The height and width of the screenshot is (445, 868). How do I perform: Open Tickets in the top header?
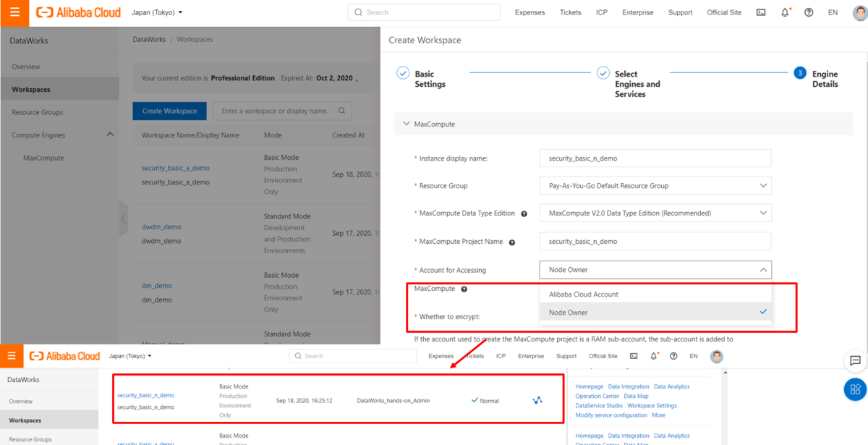coord(570,12)
